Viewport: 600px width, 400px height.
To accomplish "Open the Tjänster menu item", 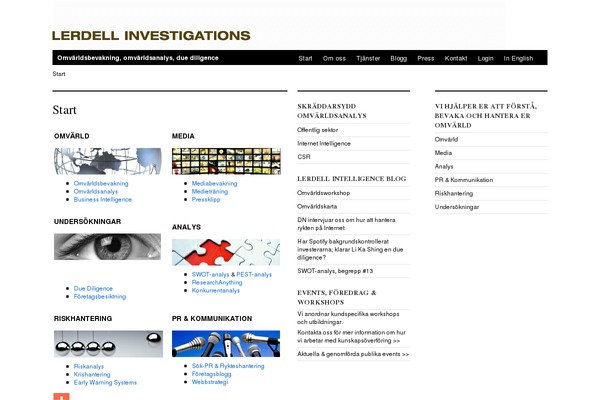I will pyautogui.click(x=368, y=58).
